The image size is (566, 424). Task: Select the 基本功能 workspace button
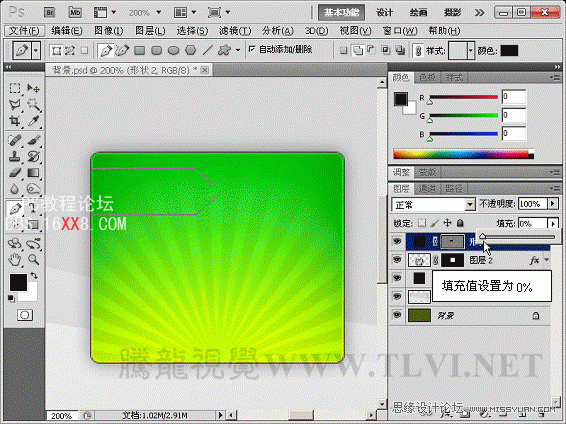pos(341,13)
